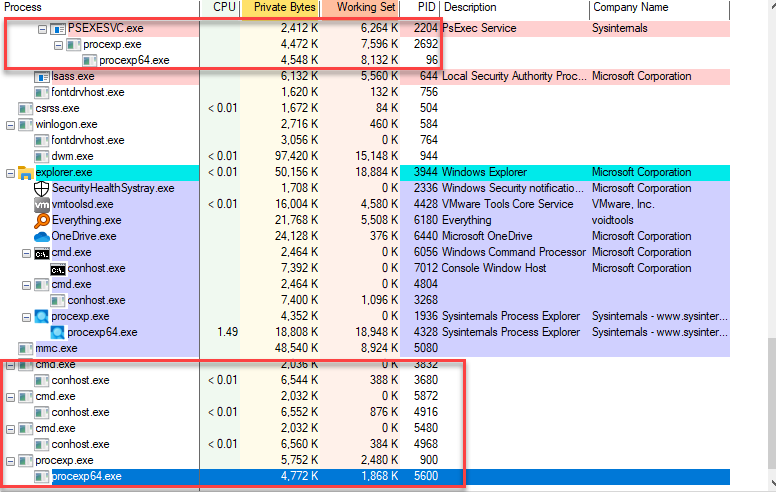This screenshot has height=492, width=776.
Task: Click the explorer.exe folder icon
Action: point(26,173)
